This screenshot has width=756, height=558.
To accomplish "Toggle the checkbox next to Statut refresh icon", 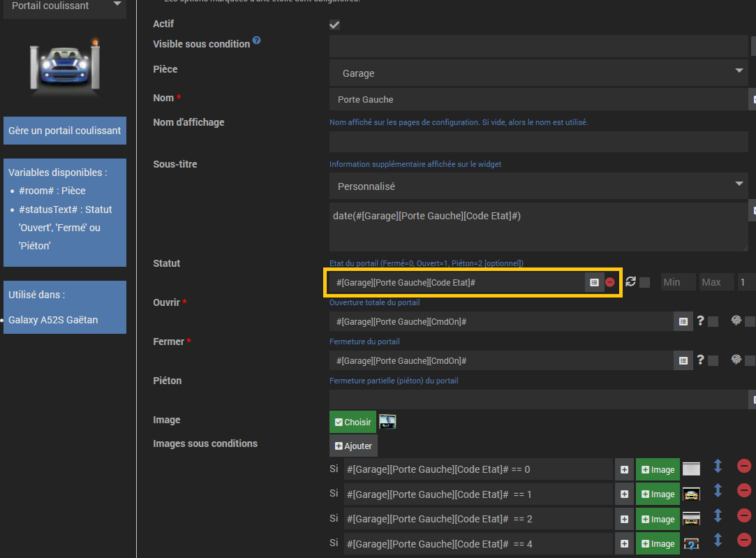I will pyautogui.click(x=644, y=283).
